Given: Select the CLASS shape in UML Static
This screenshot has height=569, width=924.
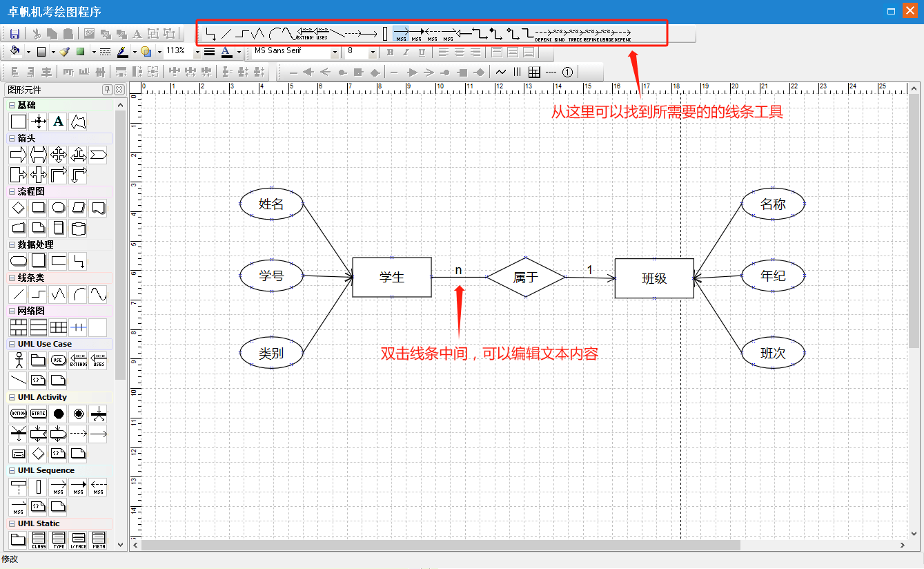Looking at the screenshot, I should click(x=39, y=539).
